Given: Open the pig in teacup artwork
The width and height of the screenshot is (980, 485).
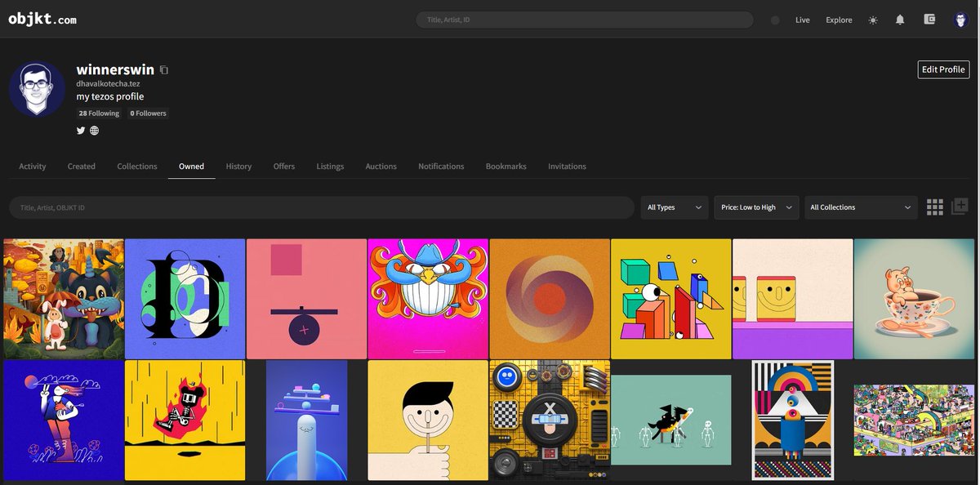Looking at the screenshot, I should 914,299.
